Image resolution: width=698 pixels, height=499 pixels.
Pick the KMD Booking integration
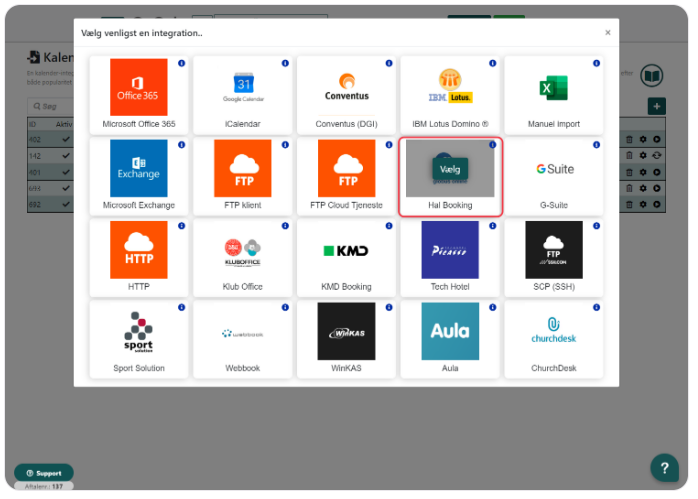(x=346, y=258)
